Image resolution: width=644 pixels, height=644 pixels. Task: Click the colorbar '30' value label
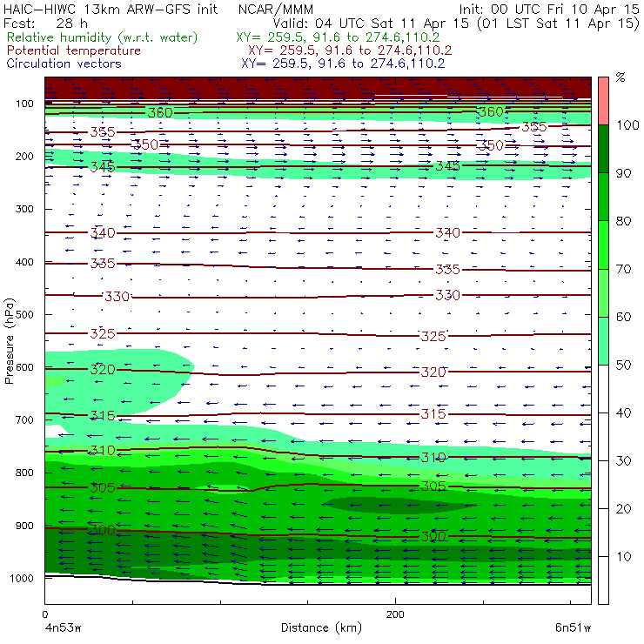pos(624,461)
